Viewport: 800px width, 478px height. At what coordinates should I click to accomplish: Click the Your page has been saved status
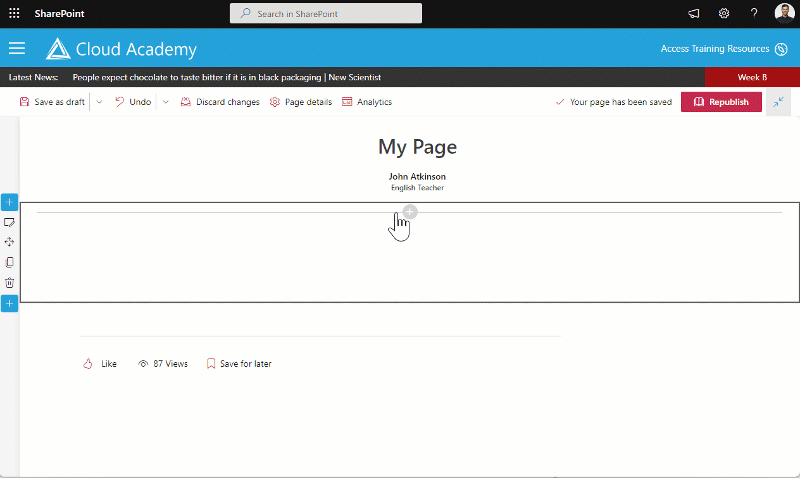click(613, 102)
